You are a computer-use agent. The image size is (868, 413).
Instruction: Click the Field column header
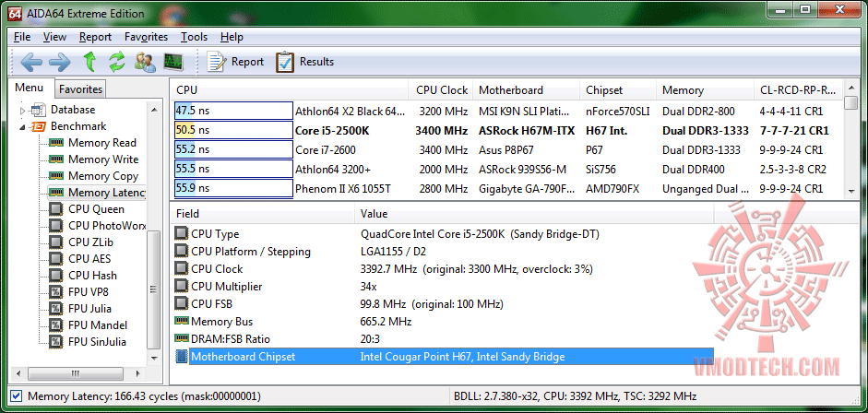262,214
